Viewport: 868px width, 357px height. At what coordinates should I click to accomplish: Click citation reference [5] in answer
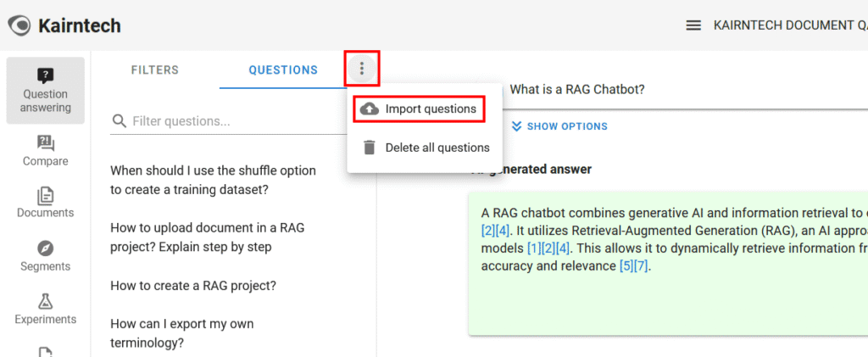click(627, 265)
